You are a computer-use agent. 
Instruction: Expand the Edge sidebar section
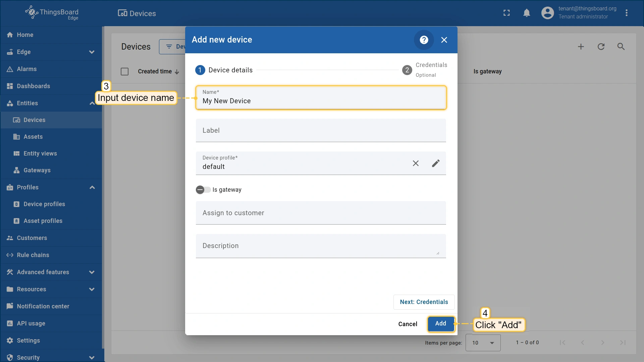(x=92, y=52)
